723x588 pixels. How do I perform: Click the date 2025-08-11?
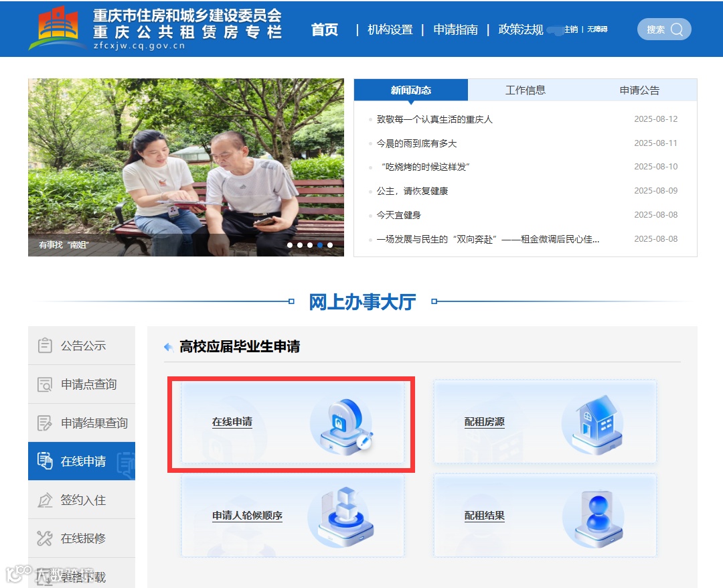click(x=655, y=143)
